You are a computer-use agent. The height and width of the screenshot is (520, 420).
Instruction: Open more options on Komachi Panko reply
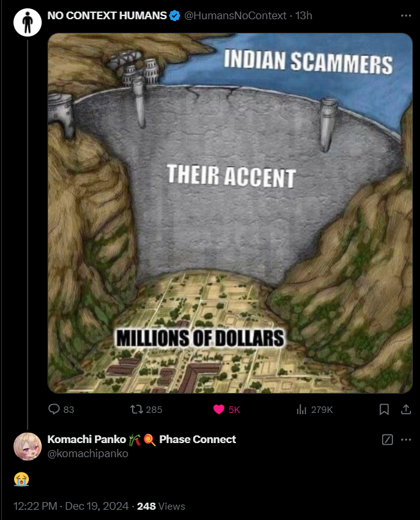tap(406, 440)
